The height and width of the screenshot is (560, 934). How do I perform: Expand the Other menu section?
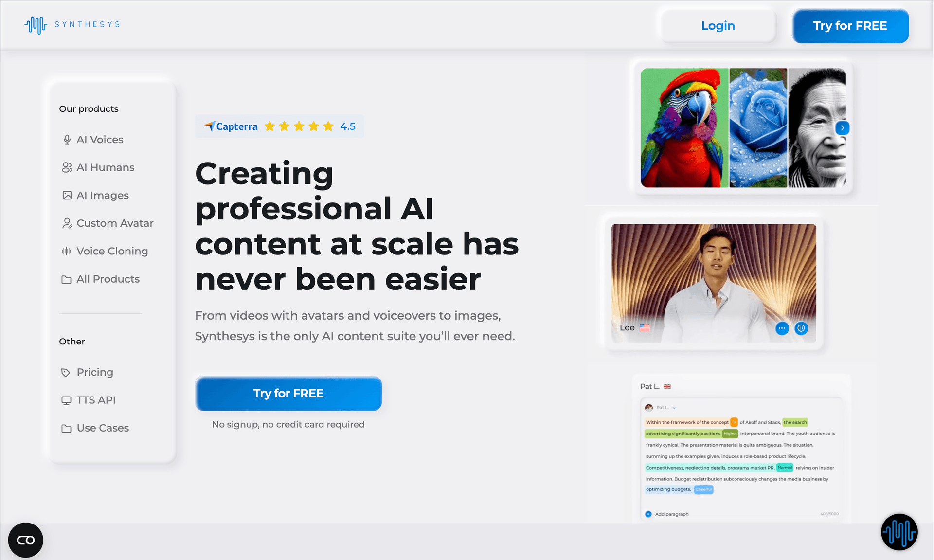tap(72, 342)
